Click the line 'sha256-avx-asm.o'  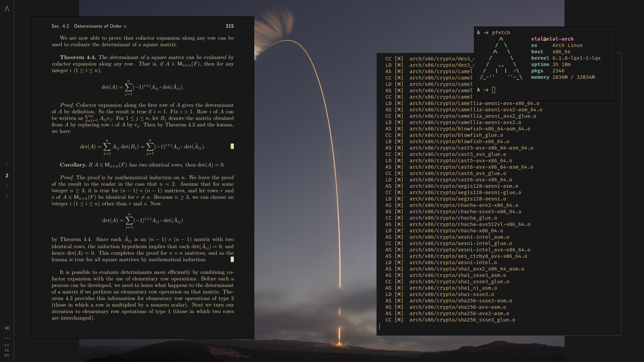pos(446,307)
